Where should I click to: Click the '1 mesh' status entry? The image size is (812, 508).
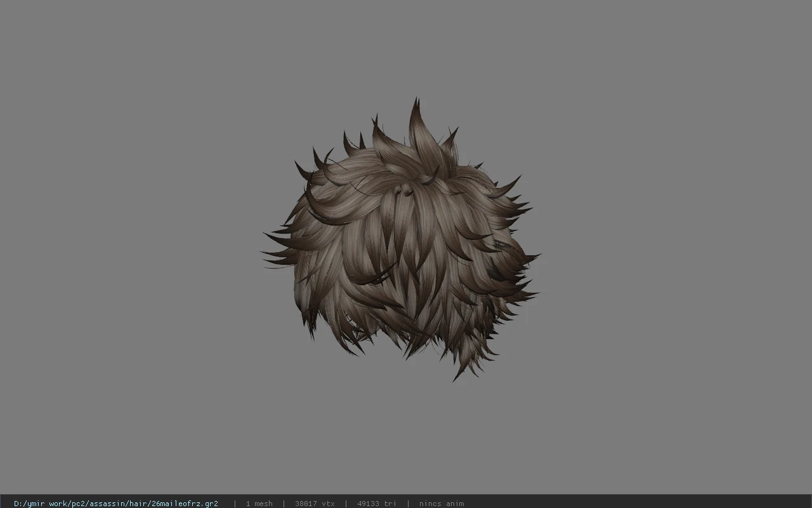(259, 504)
